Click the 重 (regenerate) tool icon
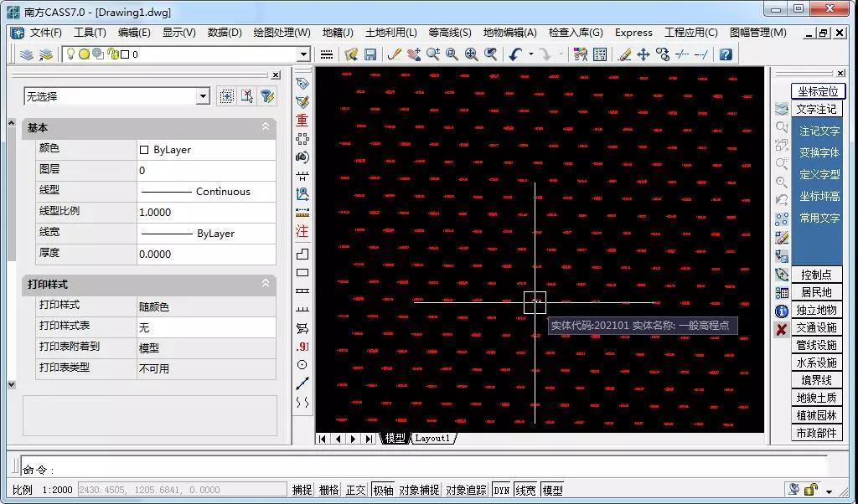This screenshot has width=858, height=504. tap(302, 121)
